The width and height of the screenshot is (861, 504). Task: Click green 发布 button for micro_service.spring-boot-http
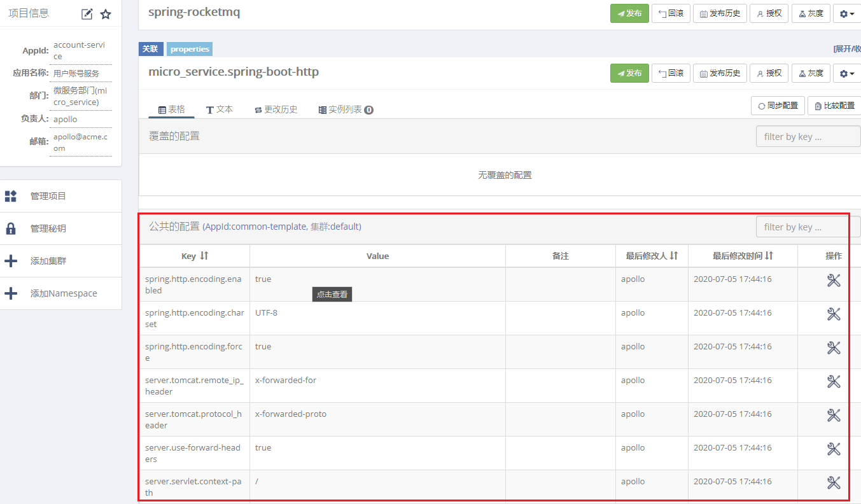coord(629,73)
